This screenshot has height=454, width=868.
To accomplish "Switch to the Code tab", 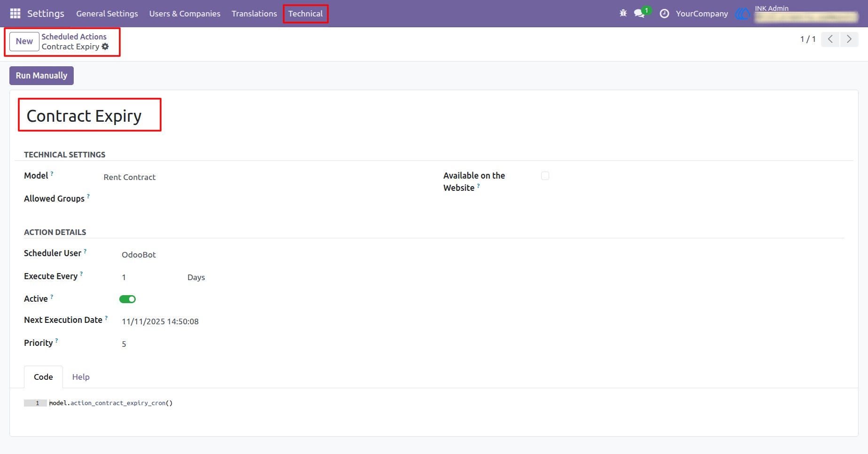I will 43,377.
